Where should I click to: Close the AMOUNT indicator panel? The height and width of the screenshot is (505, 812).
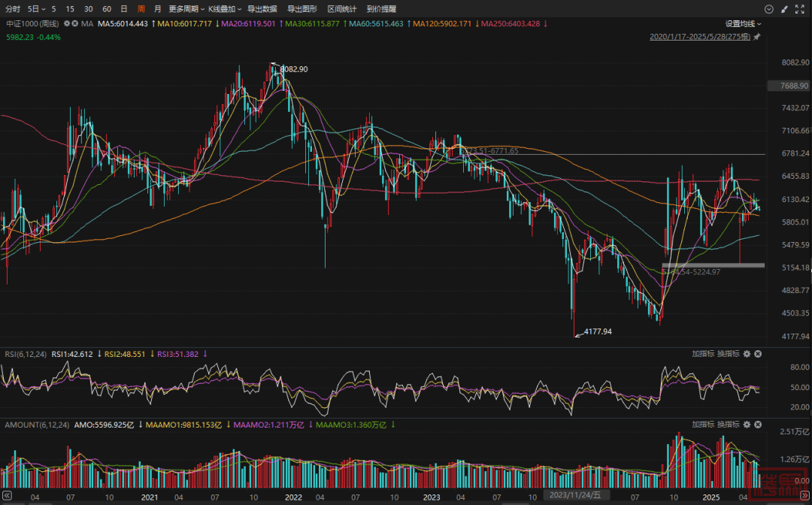(x=758, y=425)
